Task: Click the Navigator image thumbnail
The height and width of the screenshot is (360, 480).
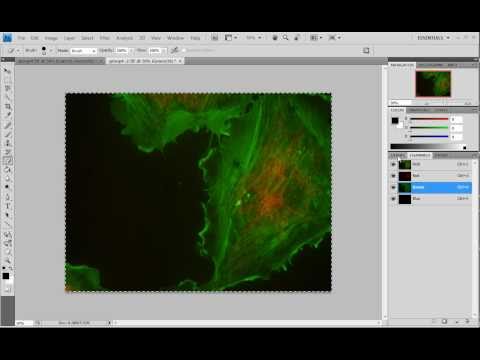Action: coord(433,84)
